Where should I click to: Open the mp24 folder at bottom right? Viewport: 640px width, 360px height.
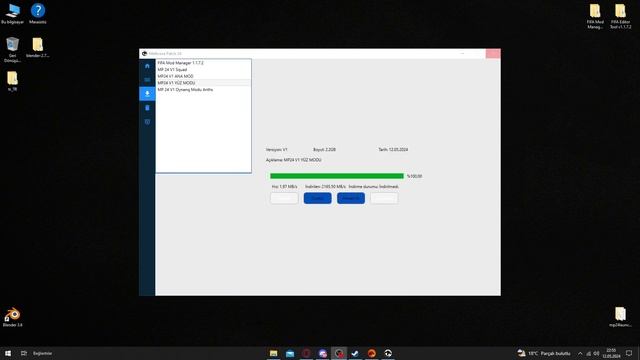click(620, 317)
